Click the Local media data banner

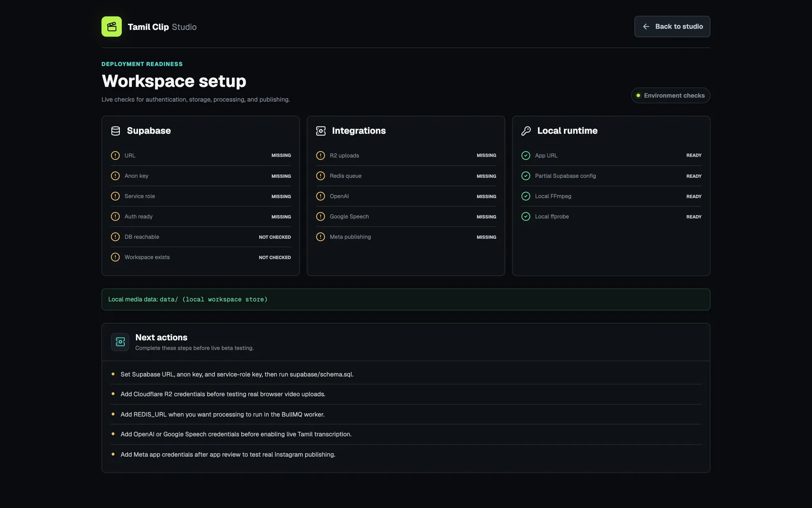406,299
